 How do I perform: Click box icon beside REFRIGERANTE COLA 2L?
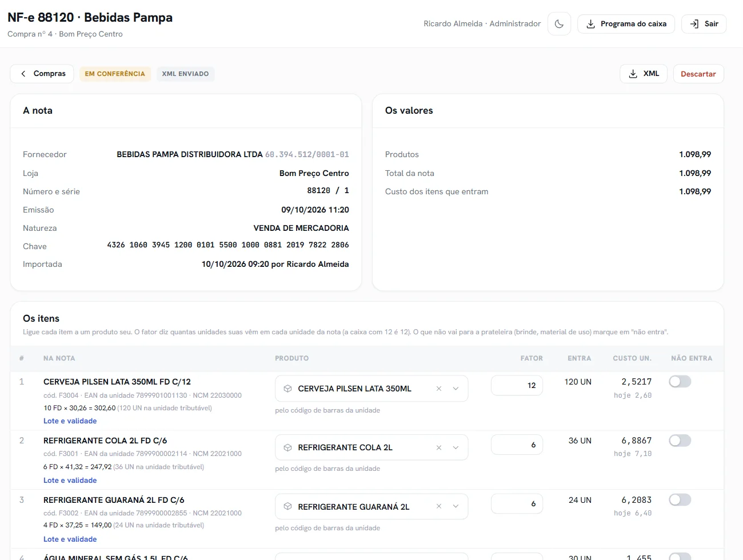[x=288, y=447]
